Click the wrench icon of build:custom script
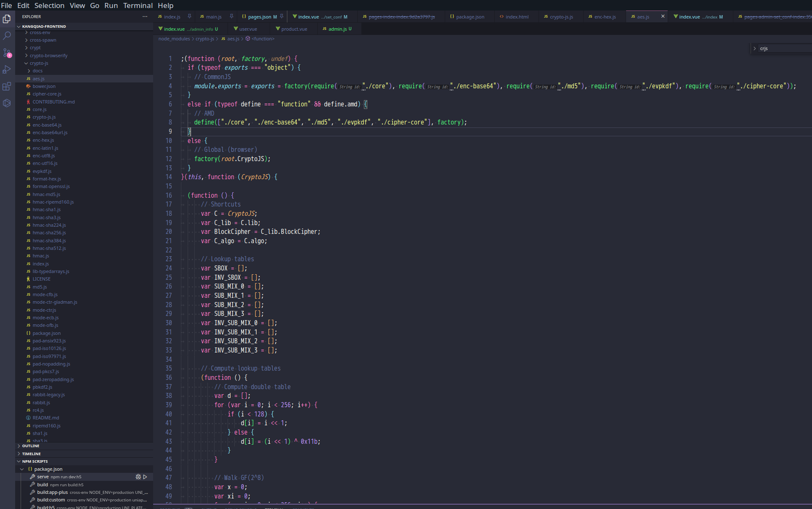 click(32, 500)
